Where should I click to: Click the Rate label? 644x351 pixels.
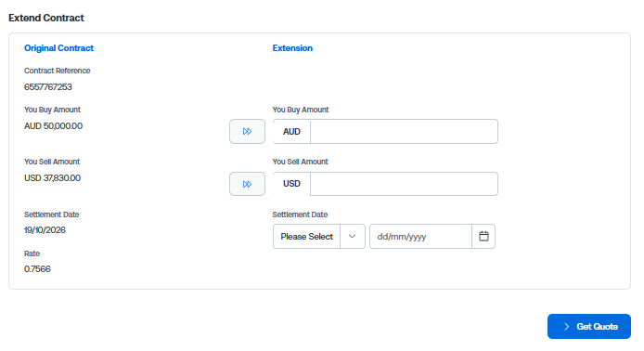[x=32, y=253]
